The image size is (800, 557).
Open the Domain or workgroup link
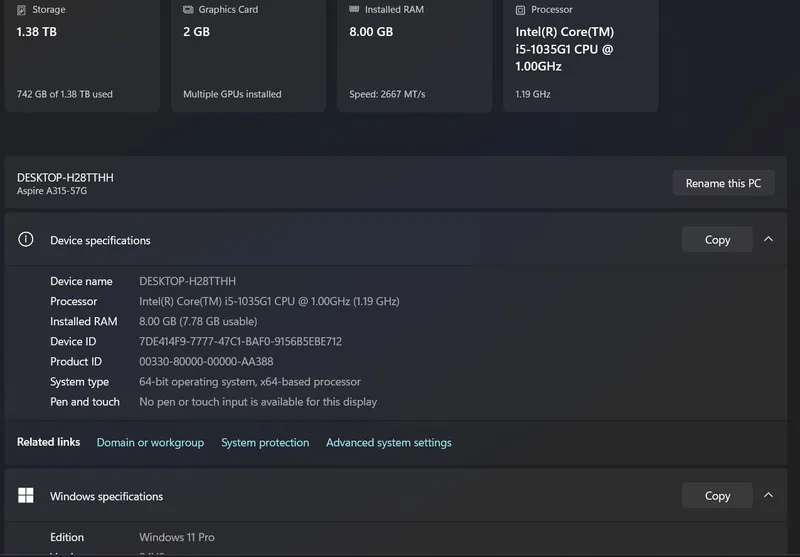(x=151, y=443)
